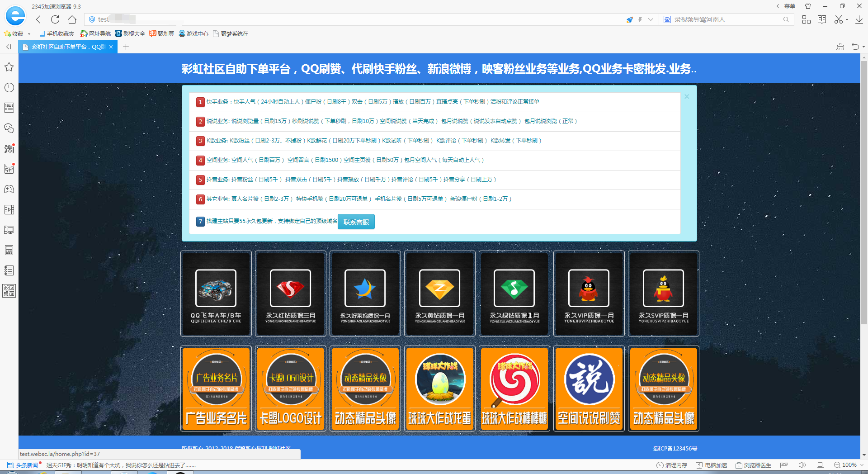Viewport: 868px width, 474px height.
Task: Go back with the browser back arrow
Action: tap(38, 19)
